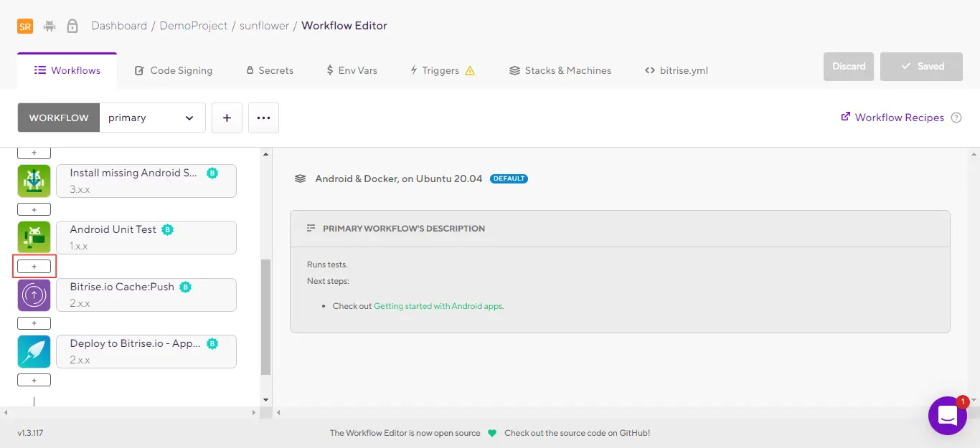Open the three-dots workflow options menu
Screen dimensions: 980x448
(263, 118)
